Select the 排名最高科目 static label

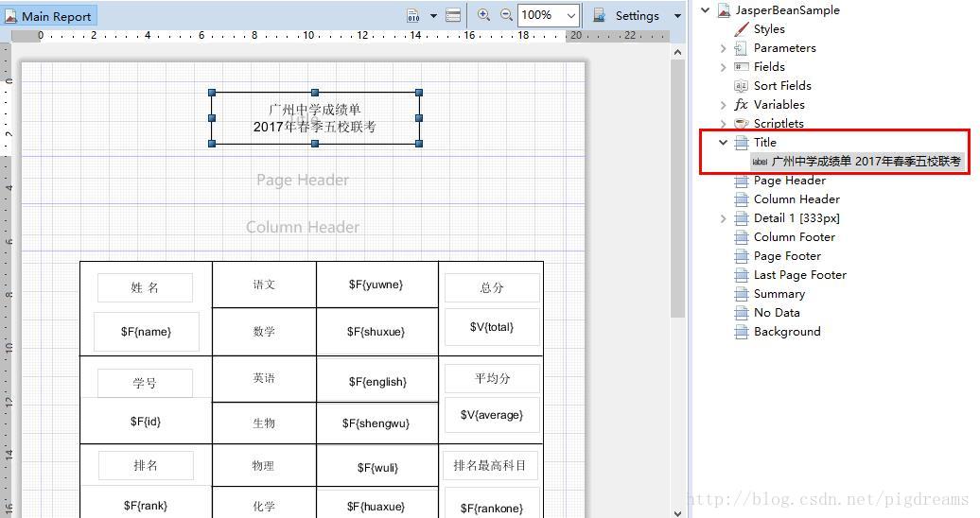pos(490,465)
